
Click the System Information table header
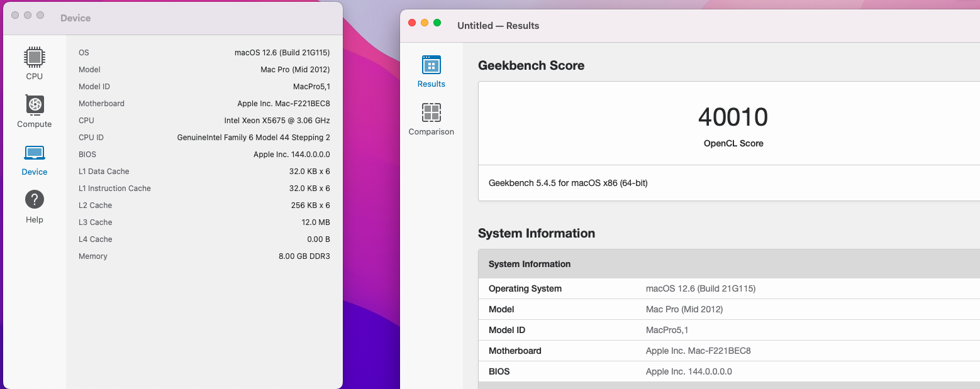click(729, 264)
